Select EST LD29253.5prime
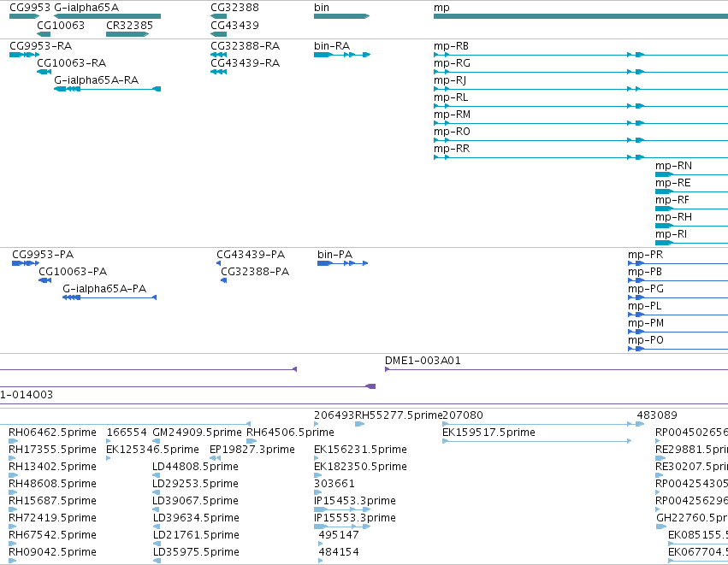This screenshot has height=565, width=728. click(156, 492)
